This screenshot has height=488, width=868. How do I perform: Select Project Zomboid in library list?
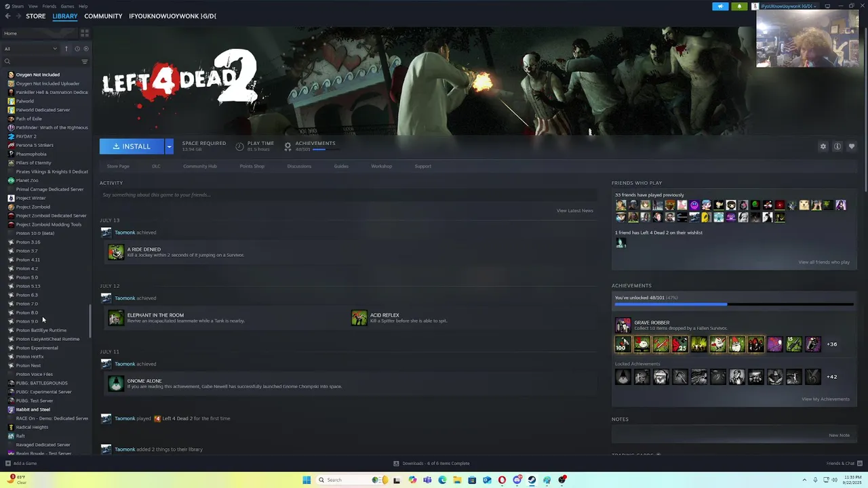(33, 207)
